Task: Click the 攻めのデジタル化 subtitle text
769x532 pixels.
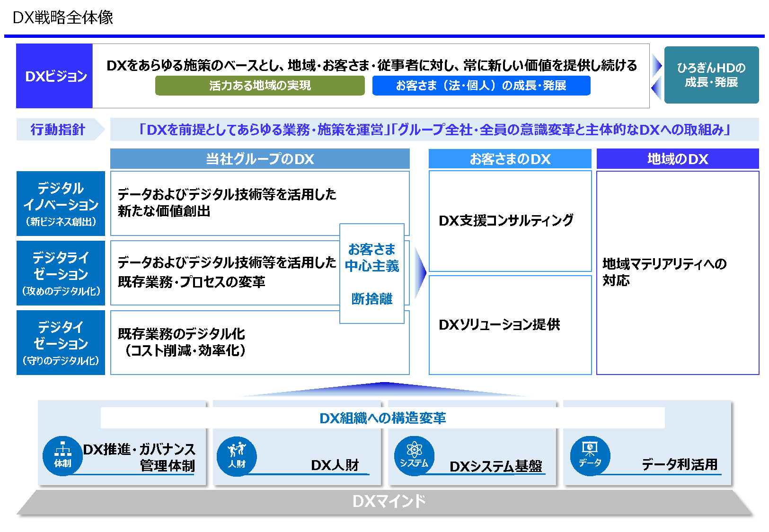Action: [61, 291]
